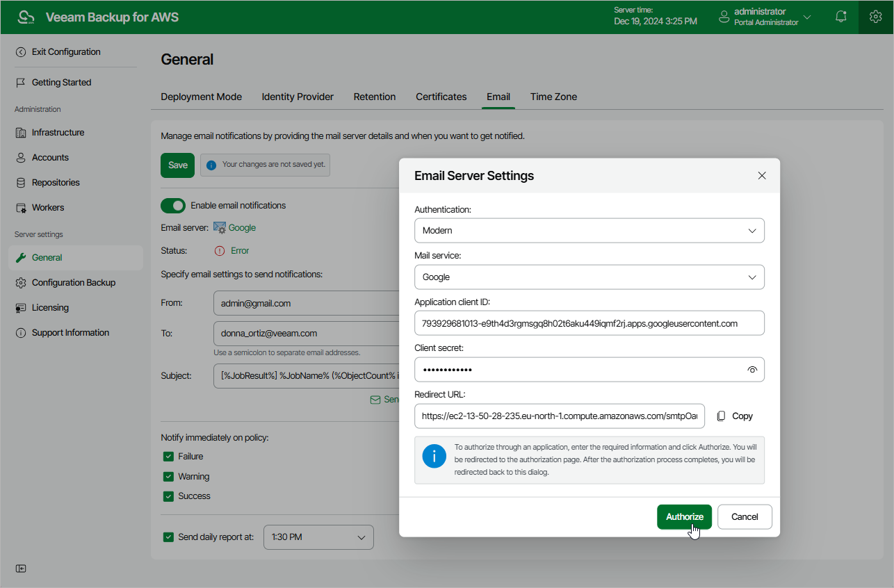The image size is (894, 588).
Task: Click the Authorize button
Action: pos(684,516)
